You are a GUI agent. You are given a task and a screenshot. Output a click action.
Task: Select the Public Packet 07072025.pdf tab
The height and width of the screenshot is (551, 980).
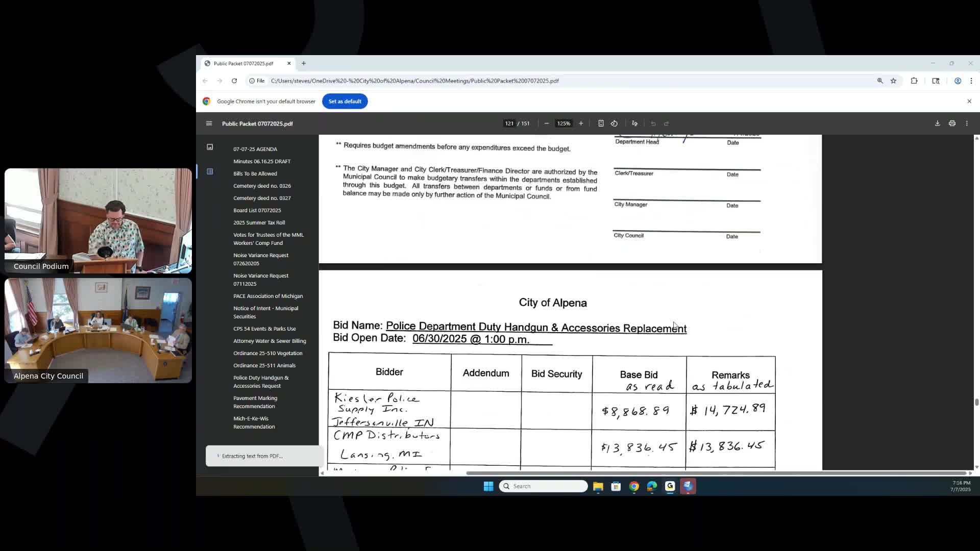pos(243,63)
